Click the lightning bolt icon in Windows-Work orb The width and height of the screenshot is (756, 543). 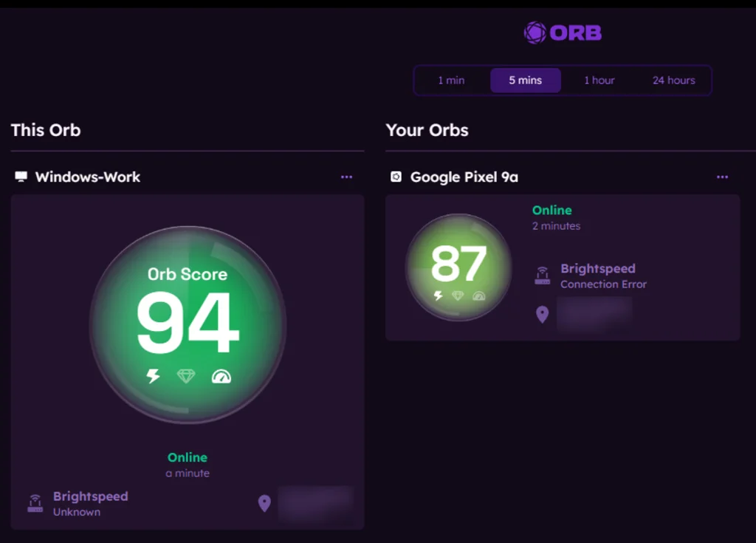(x=153, y=376)
